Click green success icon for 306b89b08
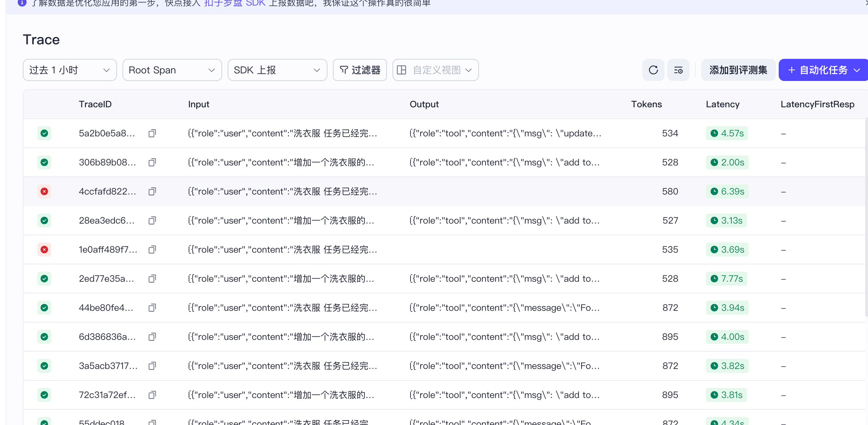868x425 pixels. click(x=44, y=162)
